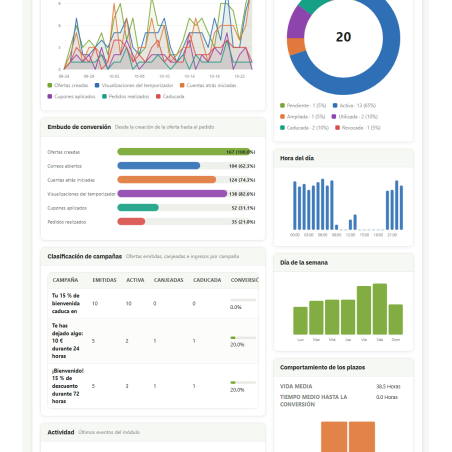Open the campaign 'Tu 15 % de bienvenida caduca en'

click(66, 303)
